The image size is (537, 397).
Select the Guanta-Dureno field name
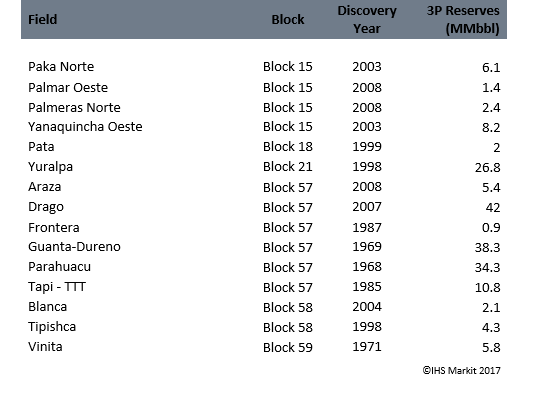tap(74, 247)
